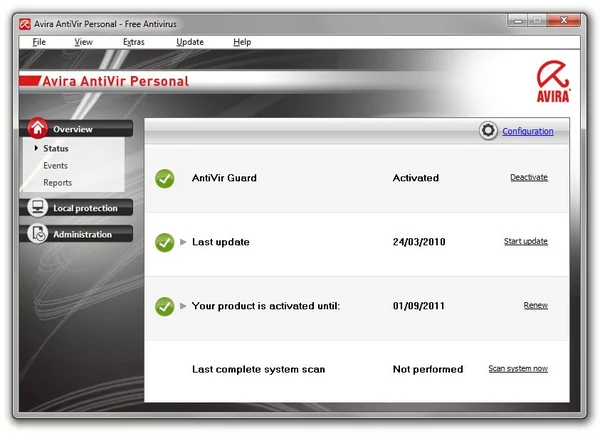Viewport: 600px width, 433px height.
Task: Click the Overview home icon
Action: click(x=38, y=128)
